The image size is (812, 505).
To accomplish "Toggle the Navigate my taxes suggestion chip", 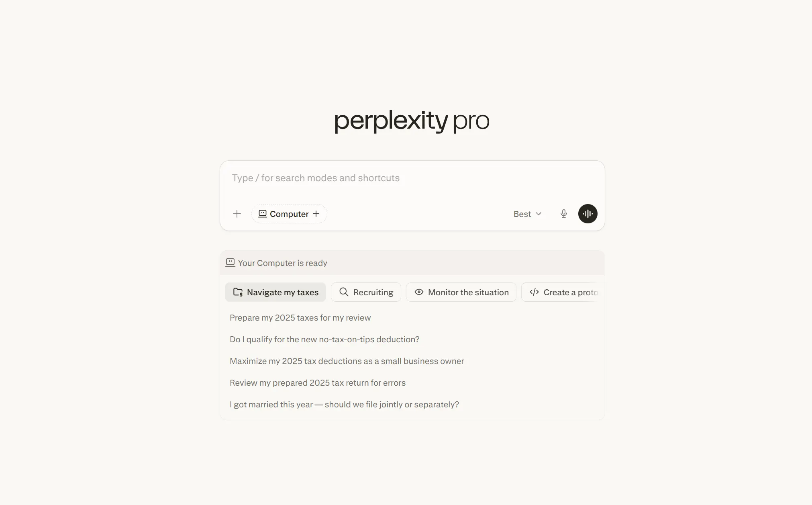I will pos(275,292).
